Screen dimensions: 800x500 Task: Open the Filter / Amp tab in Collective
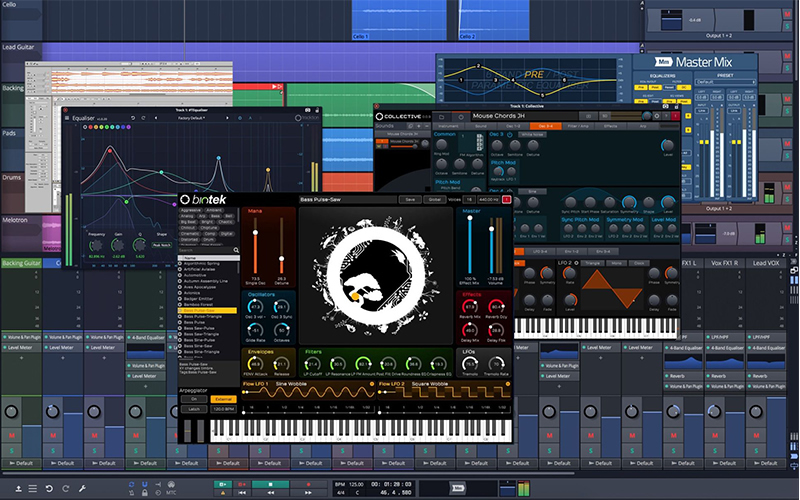click(578, 126)
